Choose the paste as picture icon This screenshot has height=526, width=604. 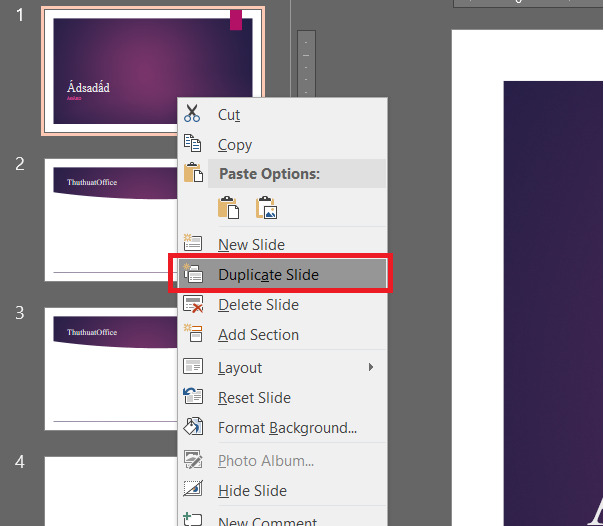pos(266,208)
